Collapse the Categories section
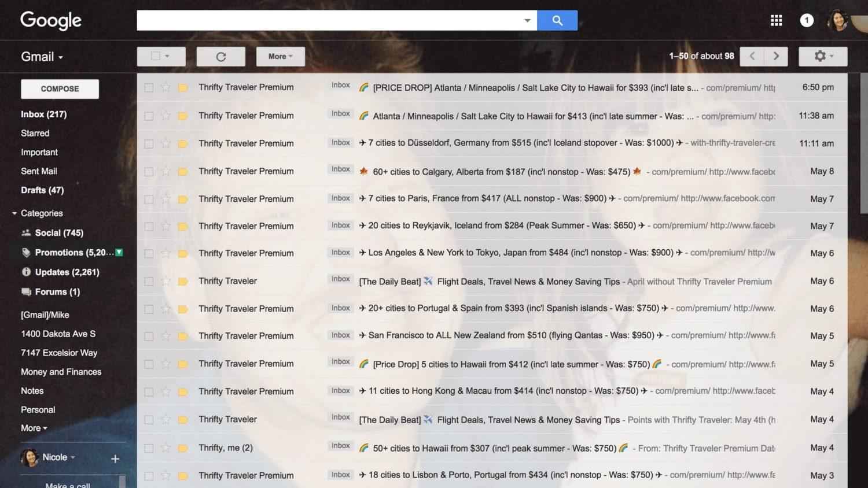Viewport: 868px width, 488px height. point(14,213)
